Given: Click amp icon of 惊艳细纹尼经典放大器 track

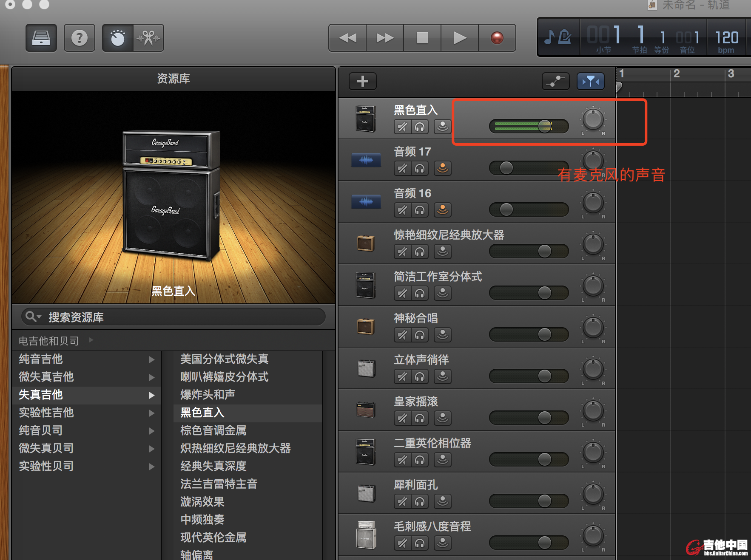Looking at the screenshot, I should pyautogui.click(x=366, y=243).
